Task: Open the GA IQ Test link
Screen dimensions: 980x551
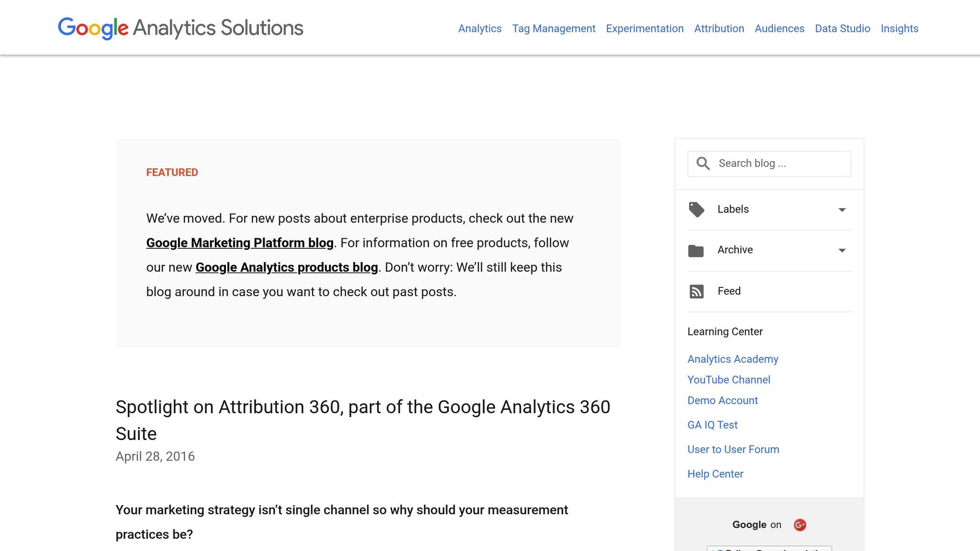Action: pos(713,425)
